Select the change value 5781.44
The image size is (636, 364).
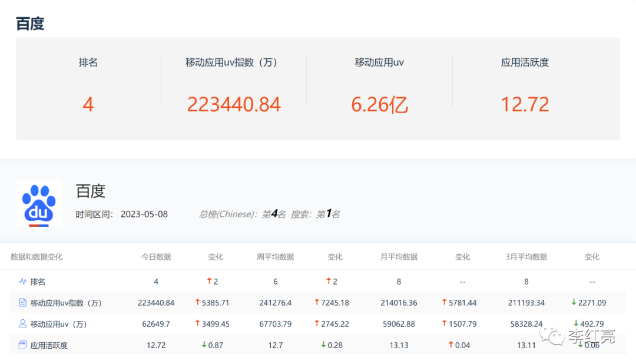tap(462, 303)
